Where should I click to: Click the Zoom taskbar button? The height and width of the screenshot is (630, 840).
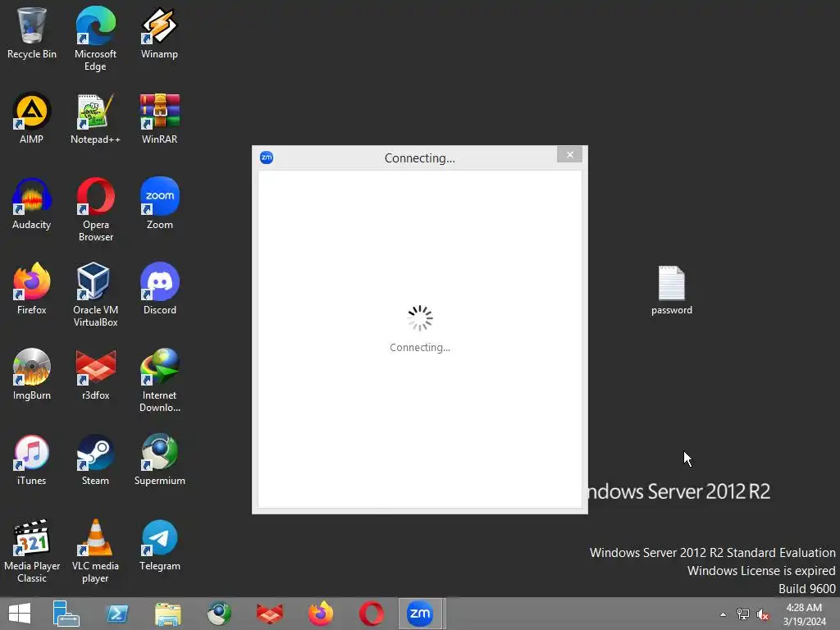420,614
